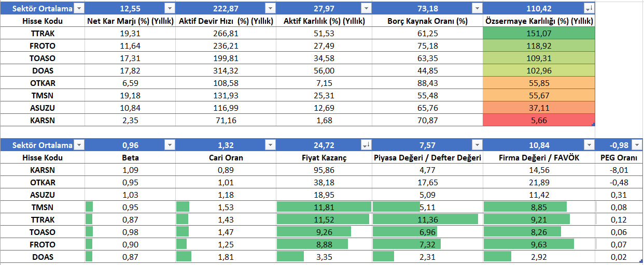The image size is (644, 265).
Task: Select orange cell 55,67 for TMSN
Action: [x=539, y=95]
